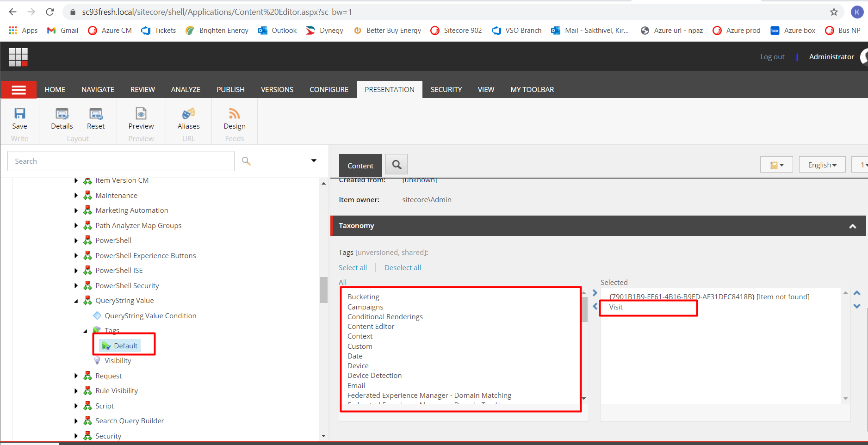
Task: Click the Apps bookmark grid
Action: point(23,31)
